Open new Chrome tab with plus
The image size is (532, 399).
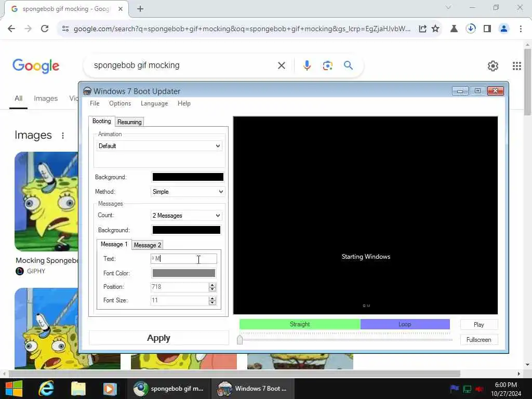point(140,9)
